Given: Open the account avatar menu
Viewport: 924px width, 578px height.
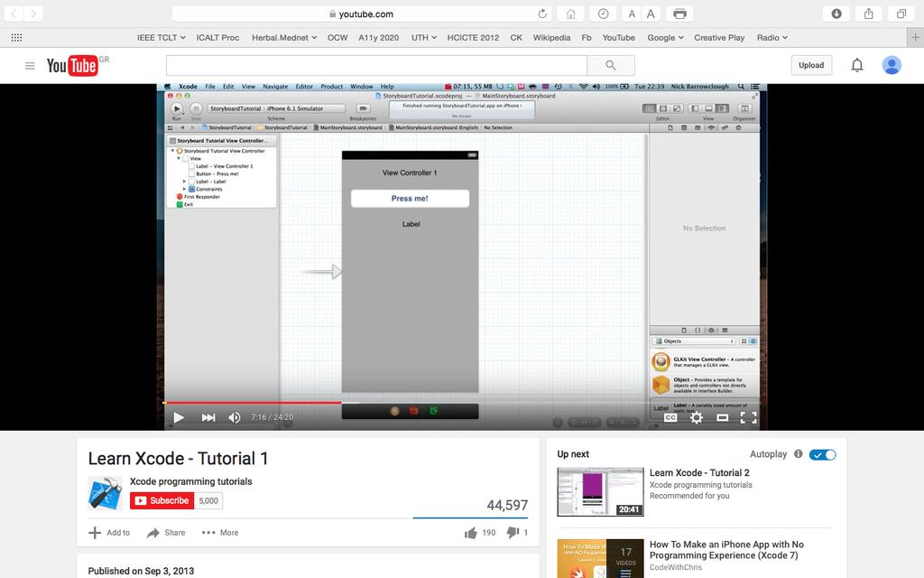Looking at the screenshot, I should (x=892, y=65).
